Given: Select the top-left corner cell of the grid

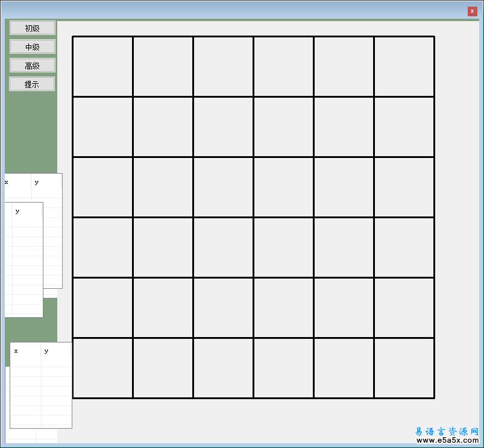Looking at the screenshot, I should coord(102,66).
